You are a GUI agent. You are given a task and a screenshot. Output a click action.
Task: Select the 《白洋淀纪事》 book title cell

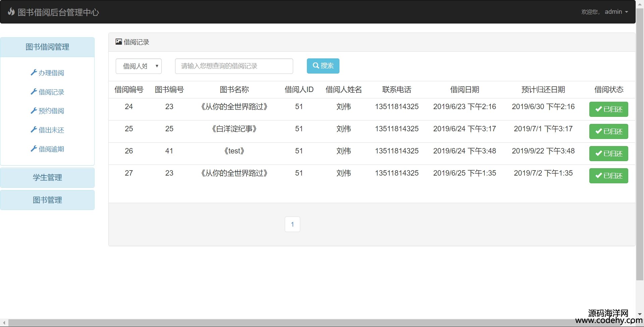(x=234, y=129)
